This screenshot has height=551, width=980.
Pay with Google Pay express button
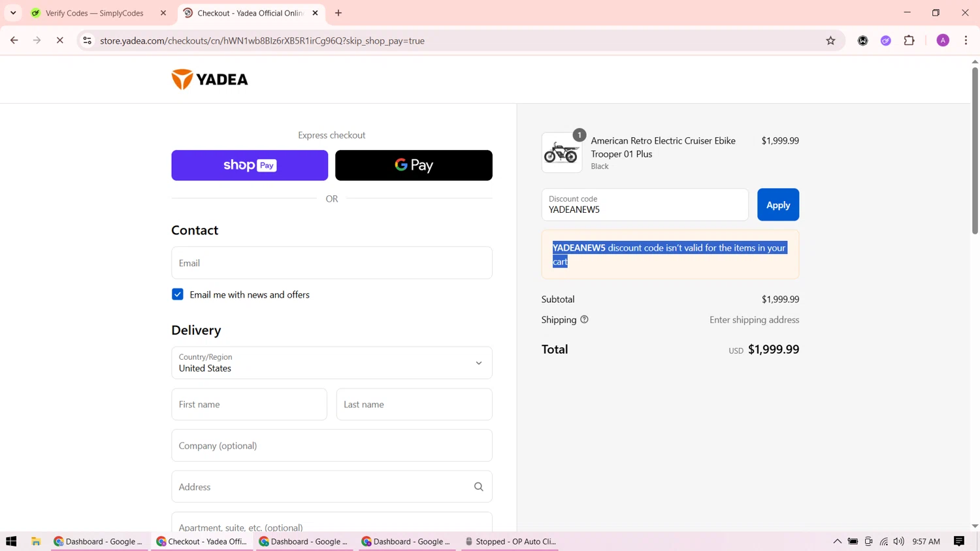414,165
